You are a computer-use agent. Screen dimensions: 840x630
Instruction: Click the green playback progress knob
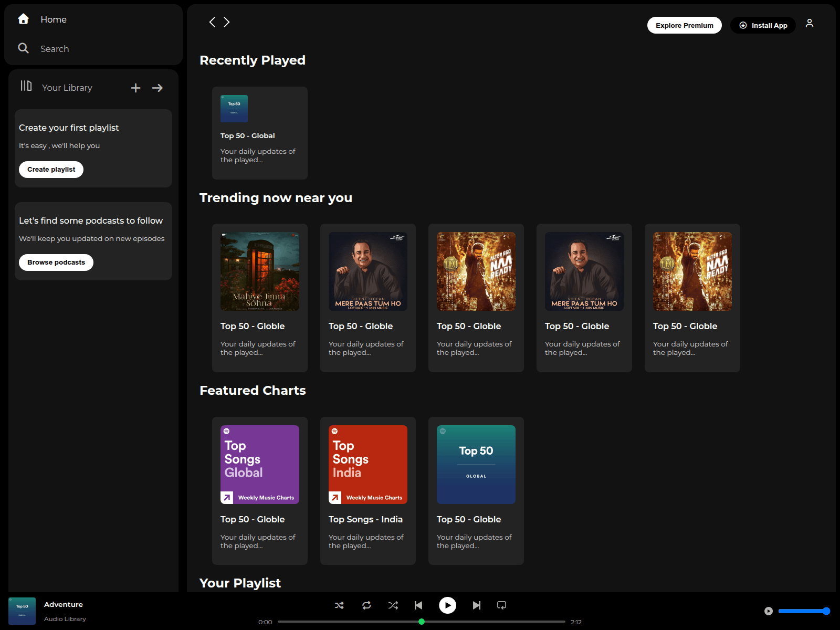point(422,622)
